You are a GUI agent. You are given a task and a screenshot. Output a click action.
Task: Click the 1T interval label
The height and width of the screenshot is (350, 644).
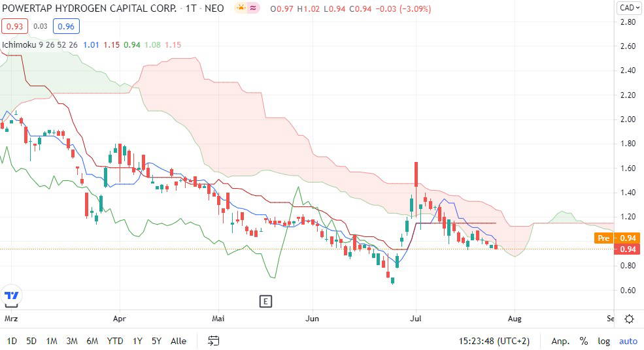pos(190,8)
